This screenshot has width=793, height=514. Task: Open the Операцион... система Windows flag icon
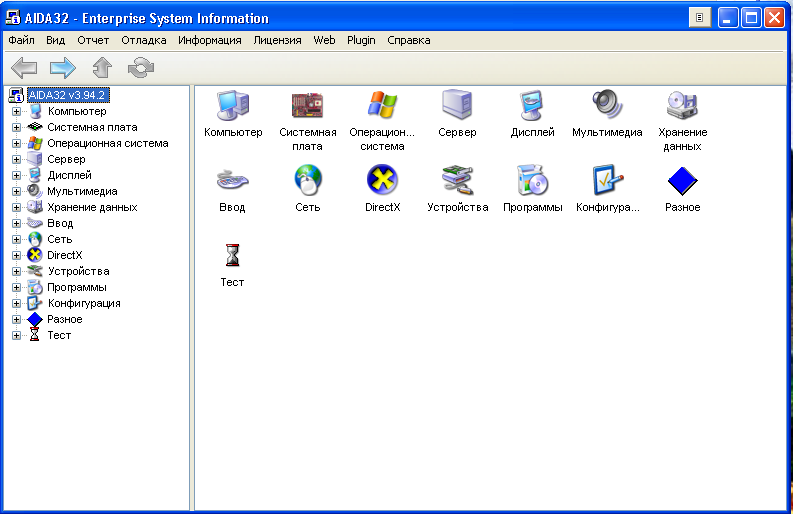click(x=382, y=105)
